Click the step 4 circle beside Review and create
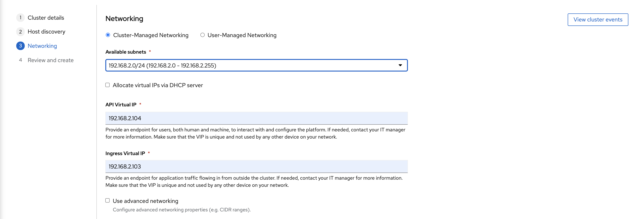 20,60
